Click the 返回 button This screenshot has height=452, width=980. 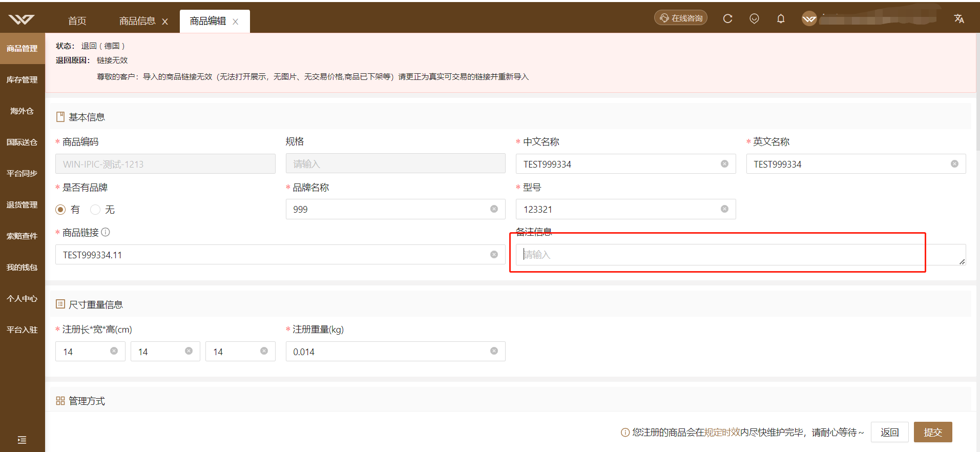(x=889, y=432)
